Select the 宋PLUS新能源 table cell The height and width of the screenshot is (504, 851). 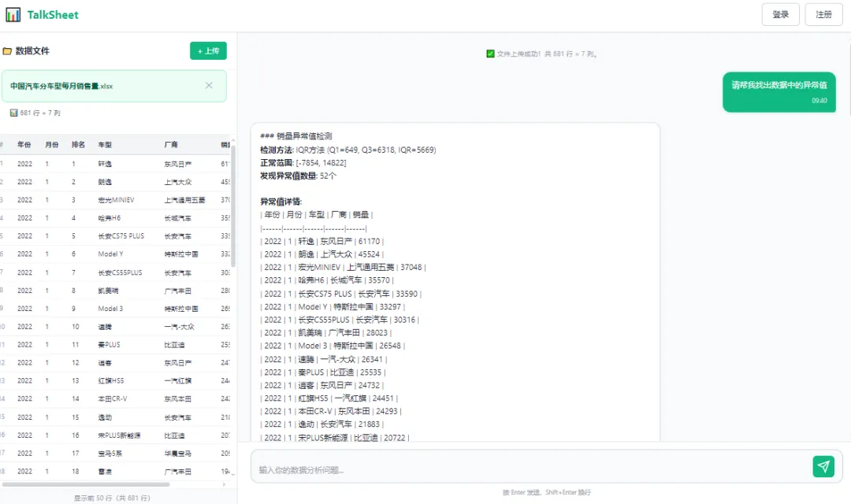pyautogui.click(x=119, y=435)
